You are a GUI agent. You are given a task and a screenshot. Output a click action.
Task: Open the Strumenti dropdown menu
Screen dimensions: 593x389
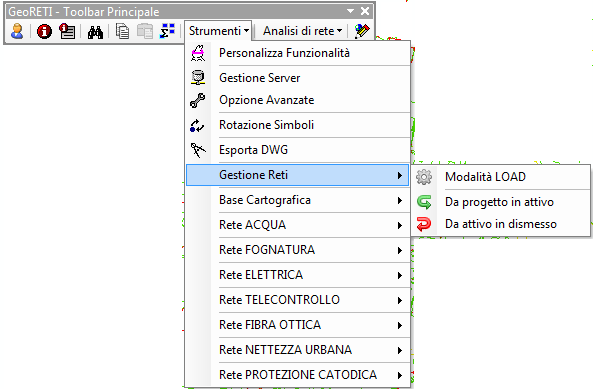click(219, 31)
